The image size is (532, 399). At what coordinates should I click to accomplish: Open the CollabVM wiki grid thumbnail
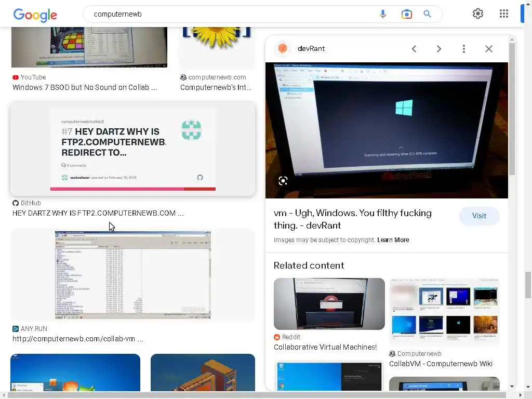pos(445,312)
